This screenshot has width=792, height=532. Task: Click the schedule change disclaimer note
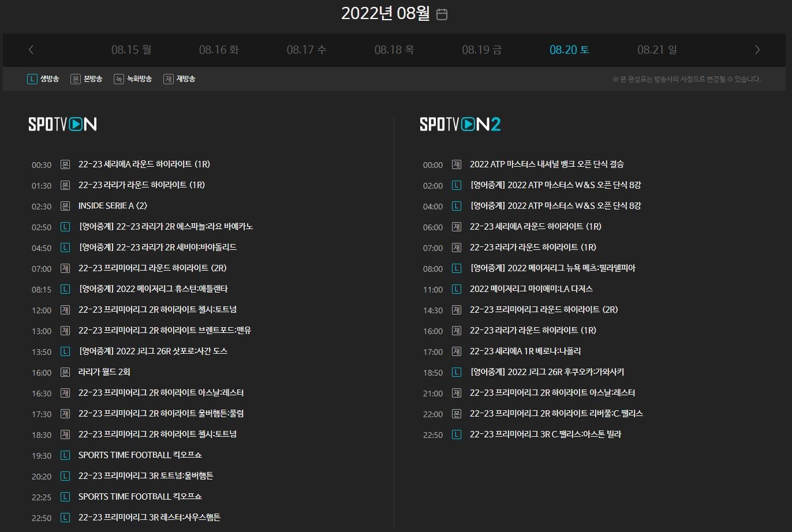point(687,79)
